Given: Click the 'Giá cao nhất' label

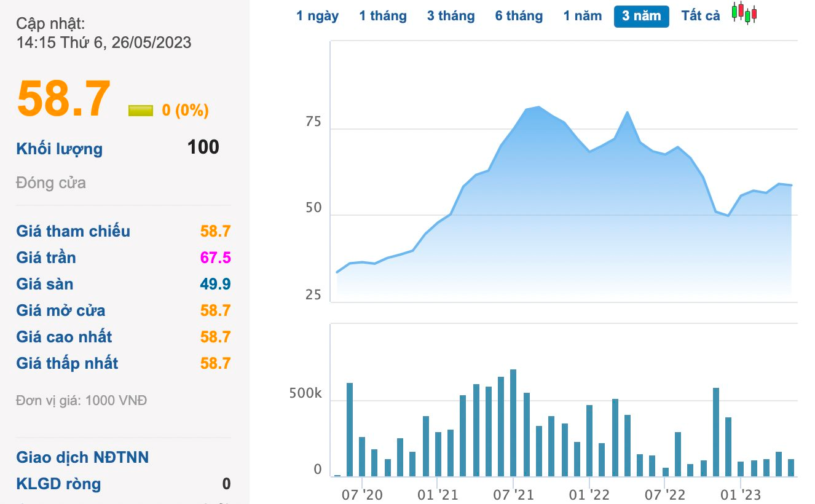Looking at the screenshot, I should [65, 337].
